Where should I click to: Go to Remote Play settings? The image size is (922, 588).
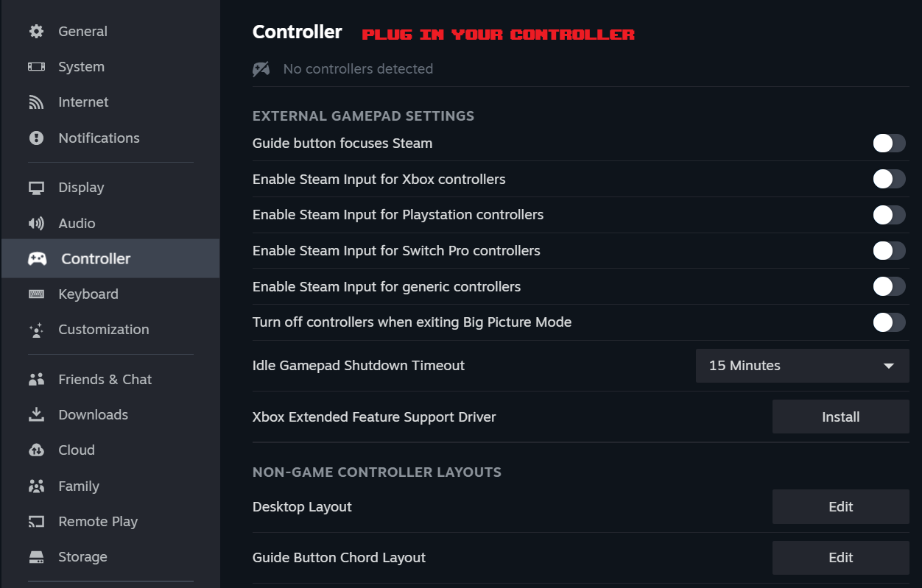(98, 522)
